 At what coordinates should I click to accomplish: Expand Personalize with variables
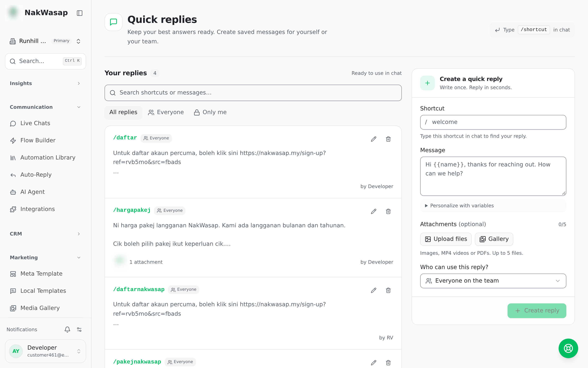(493, 206)
